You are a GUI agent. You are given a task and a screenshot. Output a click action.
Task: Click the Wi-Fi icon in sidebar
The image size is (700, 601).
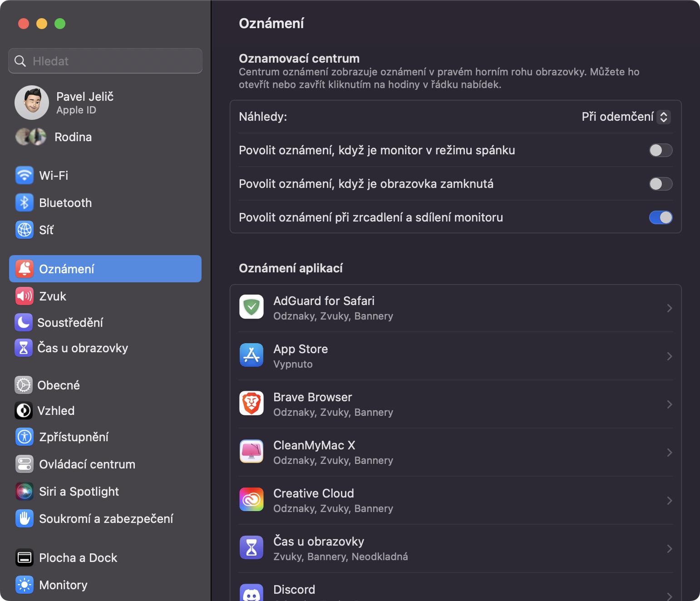(25, 175)
